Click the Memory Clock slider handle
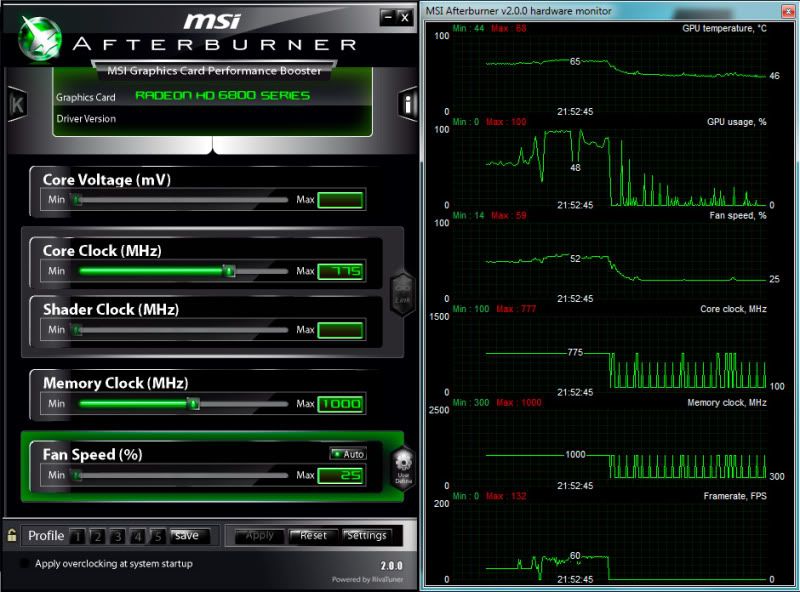The width and height of the screenshot is (800, 592). tap(194, 404)
